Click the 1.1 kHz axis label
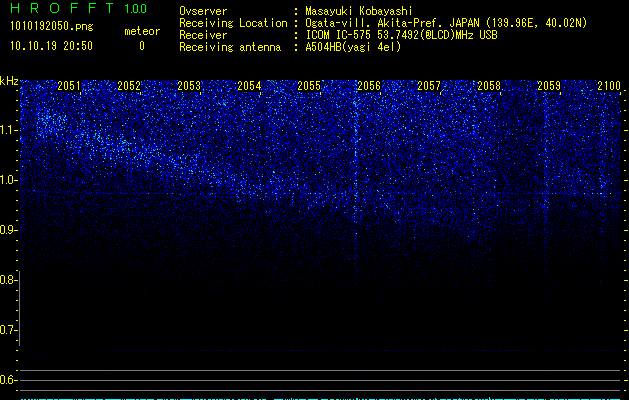Screen dimensions: 629x400 click(x=9, y=130)
